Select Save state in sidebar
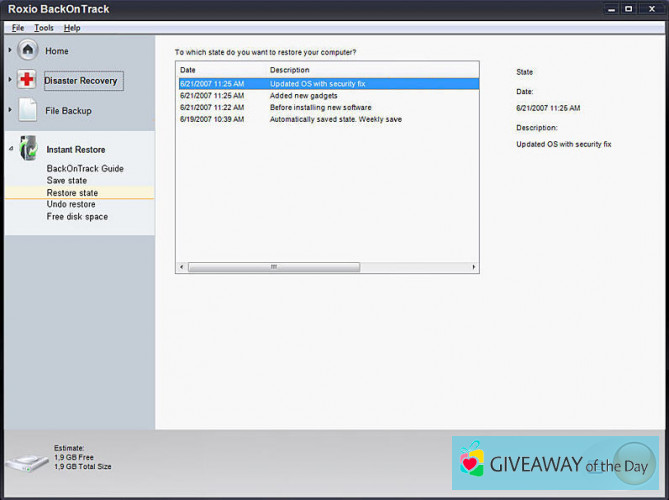 click(x=67, y=181)
